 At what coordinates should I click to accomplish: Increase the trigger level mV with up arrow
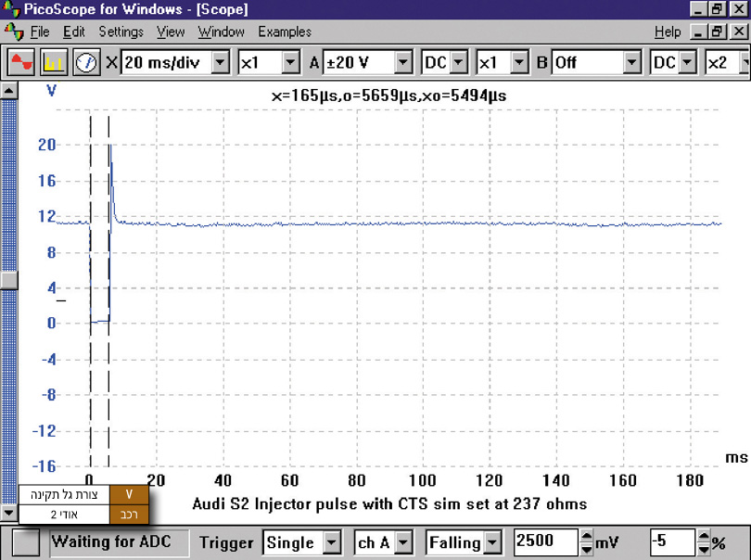coord(588,537)
